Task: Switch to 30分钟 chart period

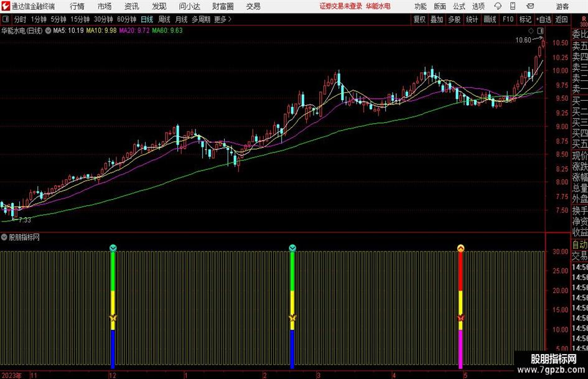Action: tap(103, 19)
